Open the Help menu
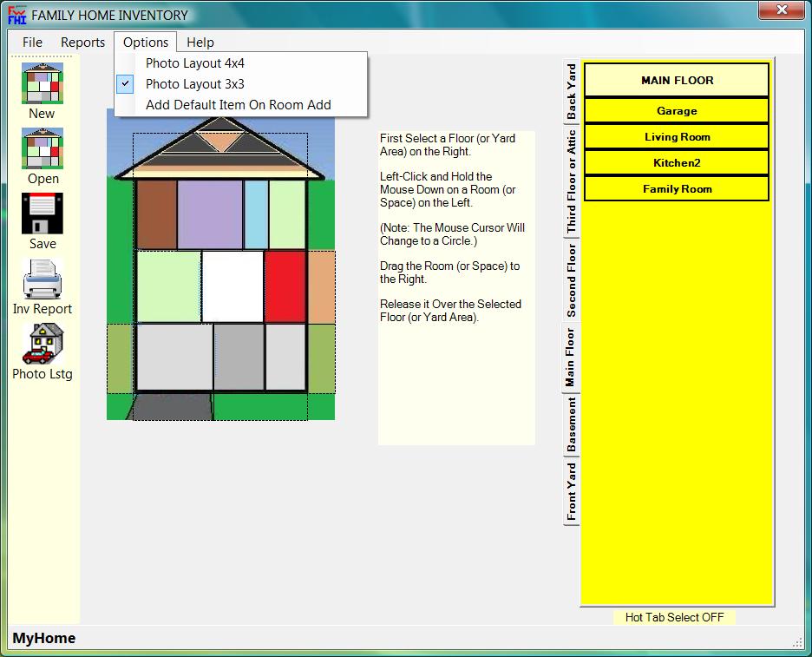The height and width of the screenshot is (657, 812). pyautogui.click(x=200, y=43)
